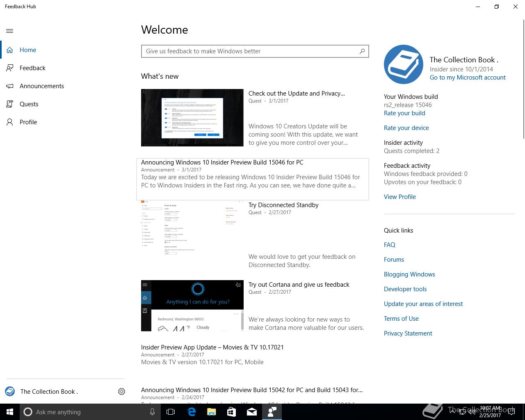Screen dimensions: 525x420
Task: Open File Explorer from the taskbar
Action: [211, 412]
